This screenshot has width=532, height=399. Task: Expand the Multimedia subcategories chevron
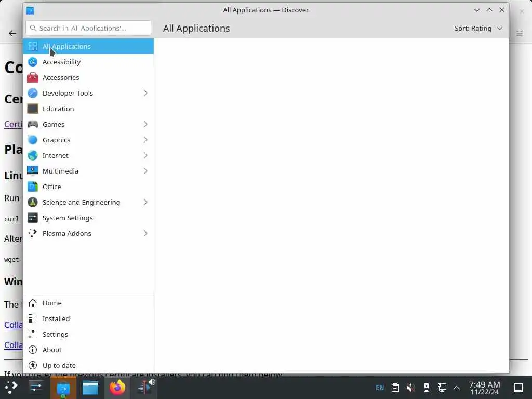coord(145,171)
